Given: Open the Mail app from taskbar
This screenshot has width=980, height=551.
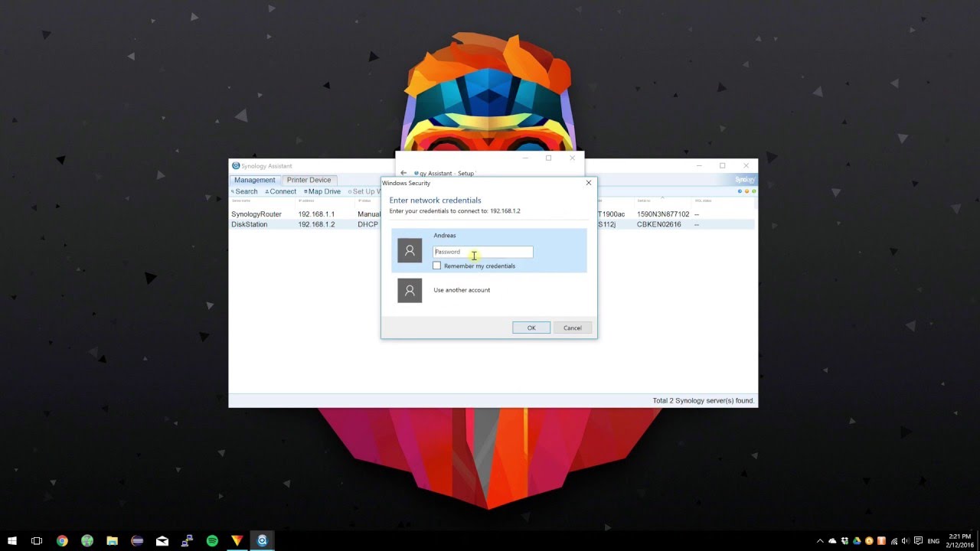Looking at the screenshot, I should point(162,540).
